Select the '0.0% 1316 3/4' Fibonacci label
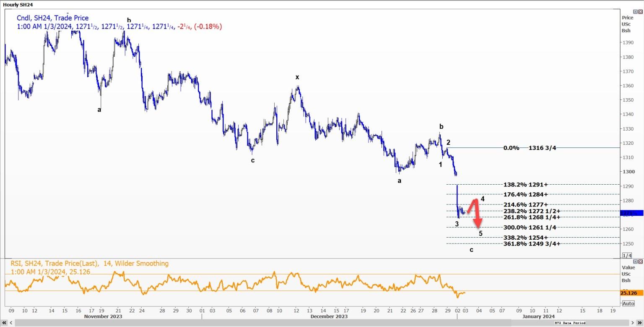 tap(530, 148)
